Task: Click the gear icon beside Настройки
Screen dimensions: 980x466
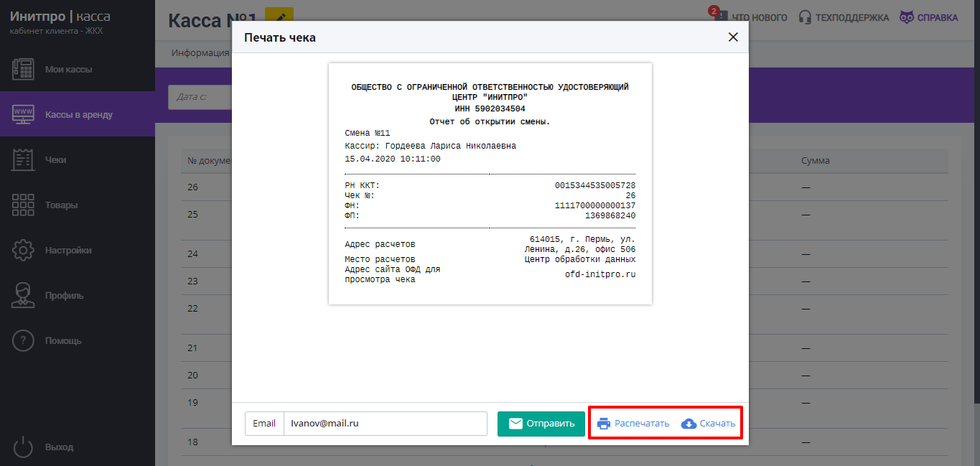Action: pos(24,250)
